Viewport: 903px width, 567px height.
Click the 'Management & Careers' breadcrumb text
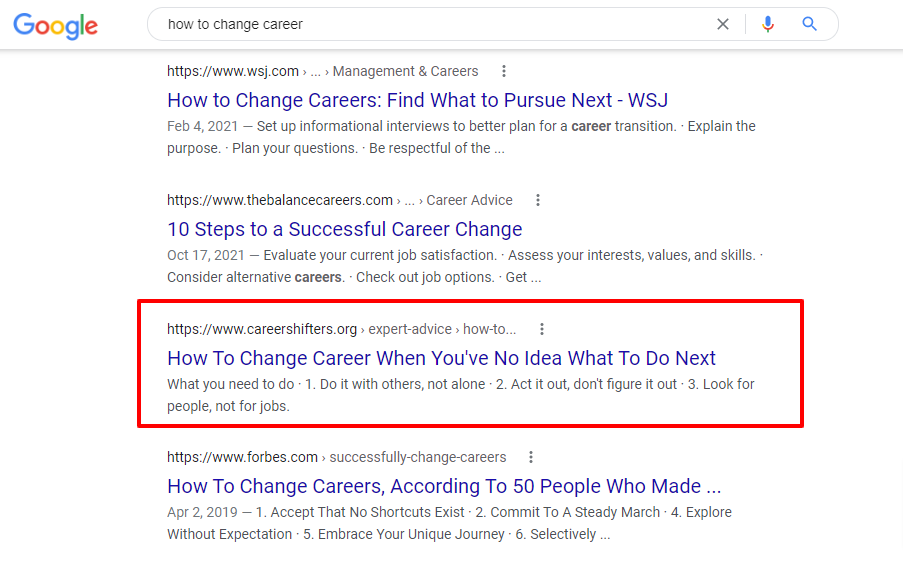tap(405, 71)
